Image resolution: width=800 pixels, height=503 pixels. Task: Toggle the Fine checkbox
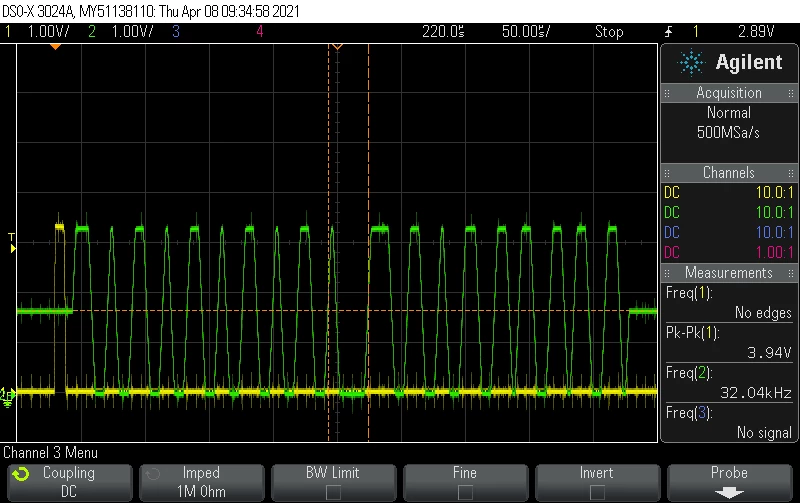pos(465,492)
